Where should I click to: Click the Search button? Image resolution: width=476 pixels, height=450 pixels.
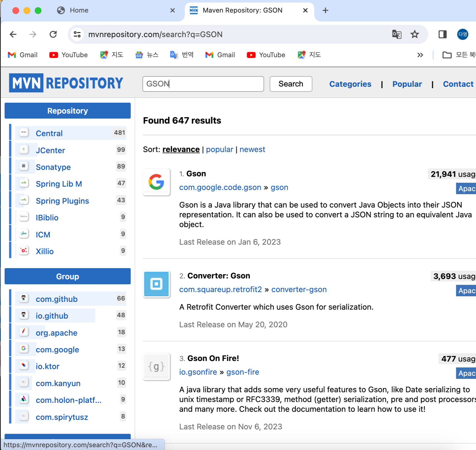291,84
